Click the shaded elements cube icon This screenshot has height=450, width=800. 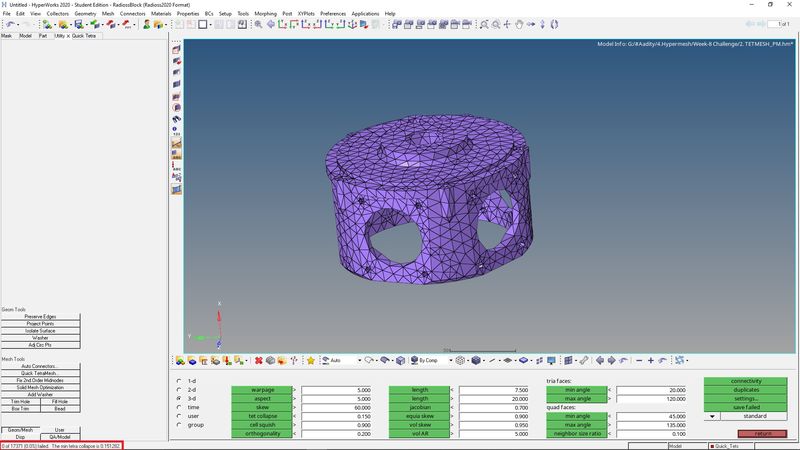(476, 361)
